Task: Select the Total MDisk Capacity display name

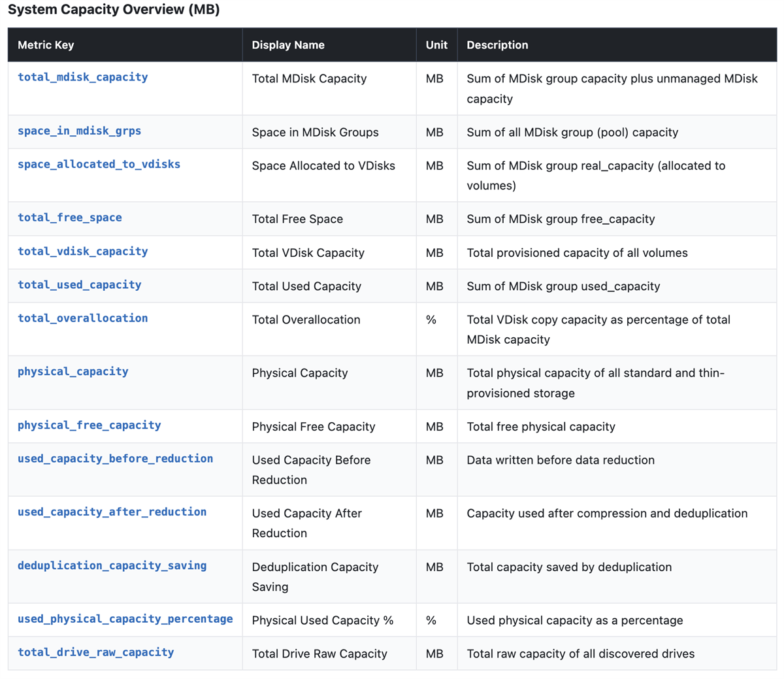Action: (310, 78)
